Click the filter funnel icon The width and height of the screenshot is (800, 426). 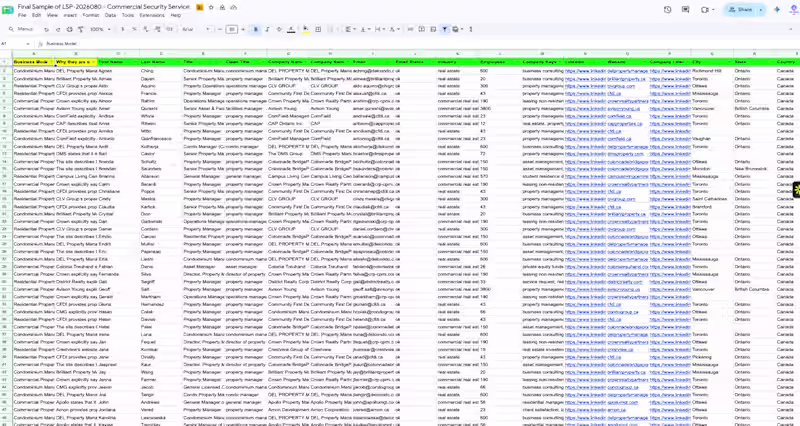pyautogui.click(x=444, y=30)
